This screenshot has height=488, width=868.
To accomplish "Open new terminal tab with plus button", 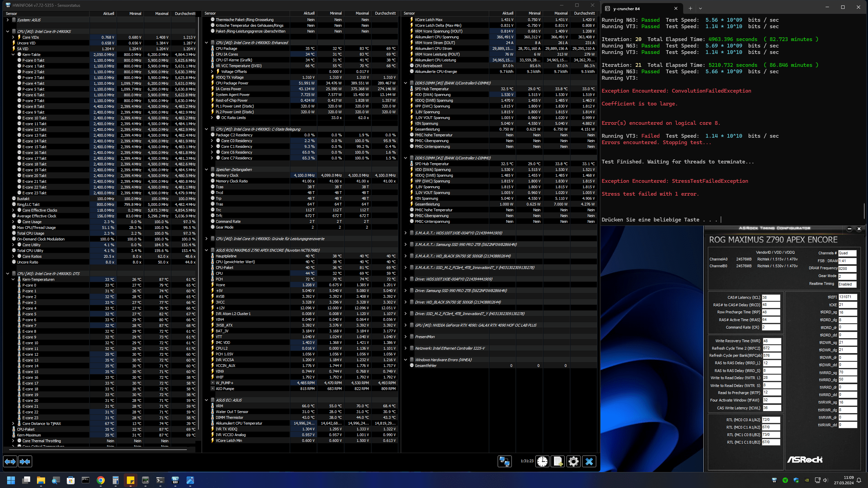I will [x=690, y=8].
